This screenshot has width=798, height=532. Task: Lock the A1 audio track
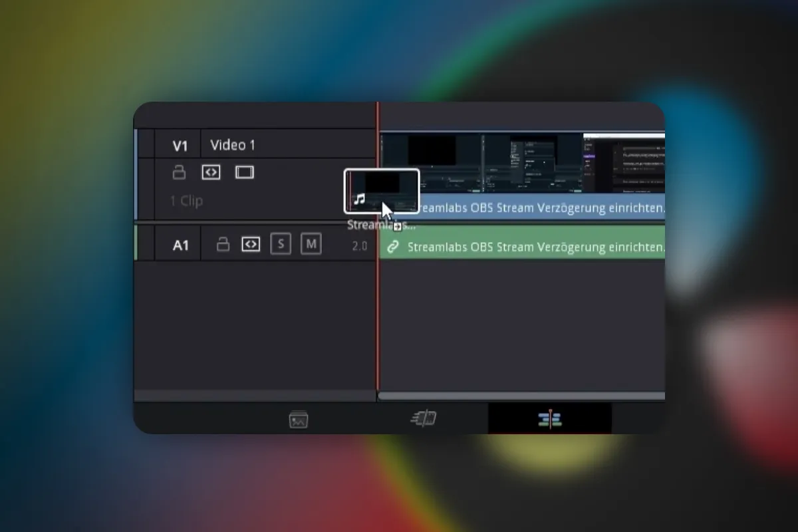[x=223, y=245]
